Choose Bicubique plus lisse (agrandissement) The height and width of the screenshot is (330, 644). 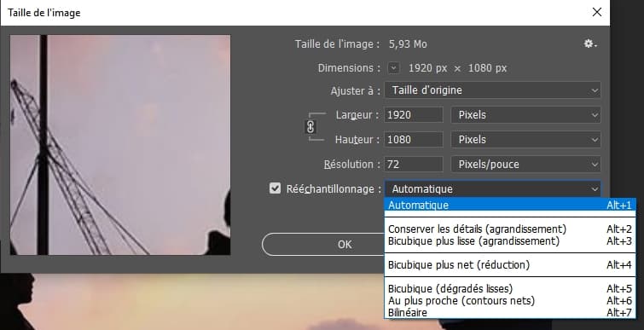[x=510, y=240]
